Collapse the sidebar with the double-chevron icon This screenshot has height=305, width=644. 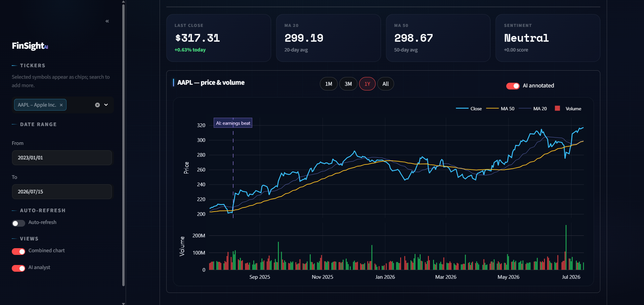coord(107,21)
